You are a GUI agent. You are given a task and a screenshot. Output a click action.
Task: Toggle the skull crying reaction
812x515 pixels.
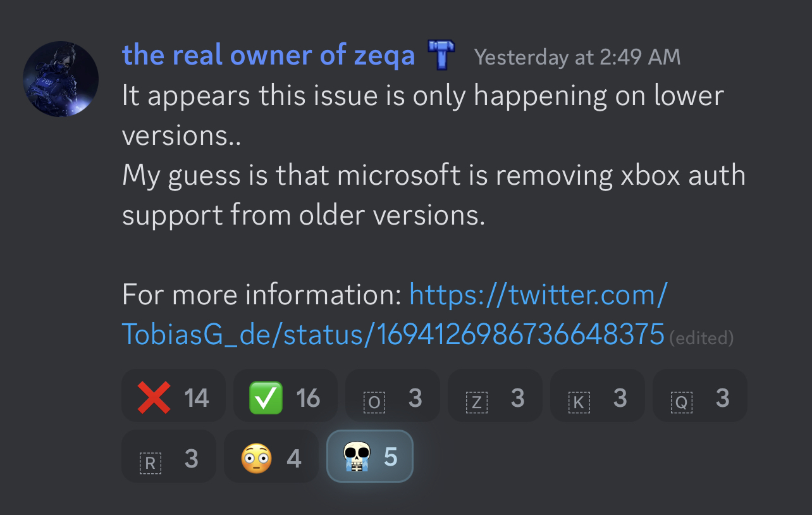point(369,456)
